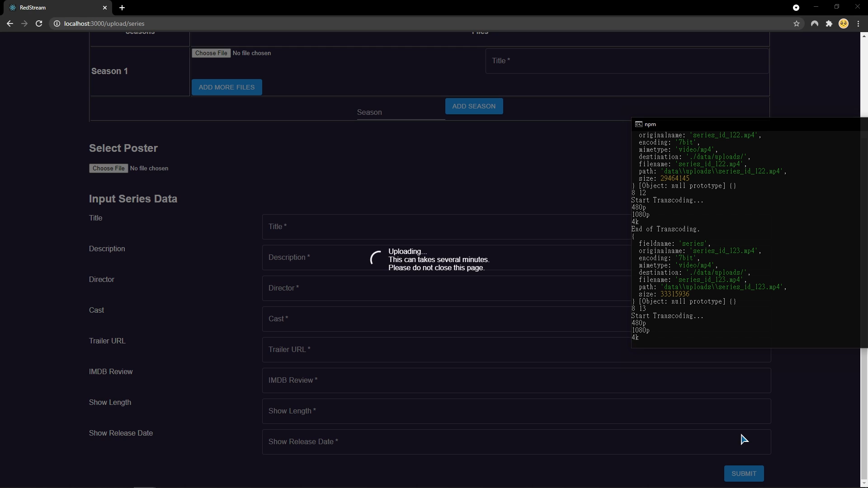Open the extensions puzzle icon
This screenshot has width=868, height=488.
pos(829,23)
